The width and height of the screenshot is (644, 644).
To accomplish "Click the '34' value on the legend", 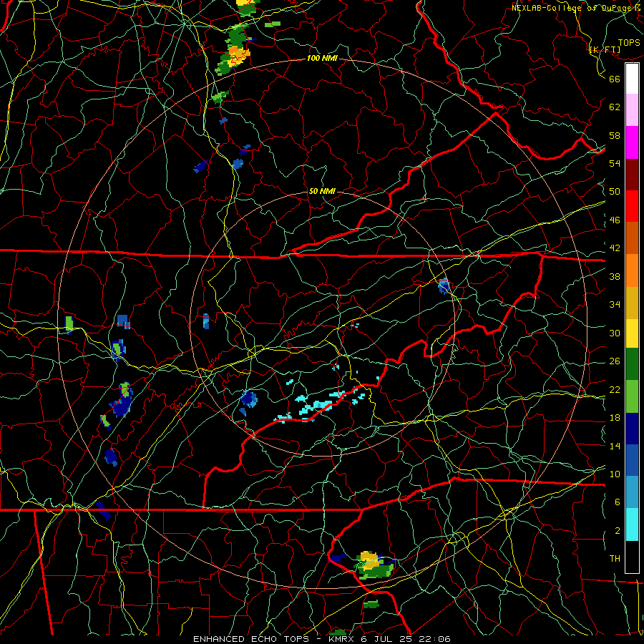I will tap(615, 305).
